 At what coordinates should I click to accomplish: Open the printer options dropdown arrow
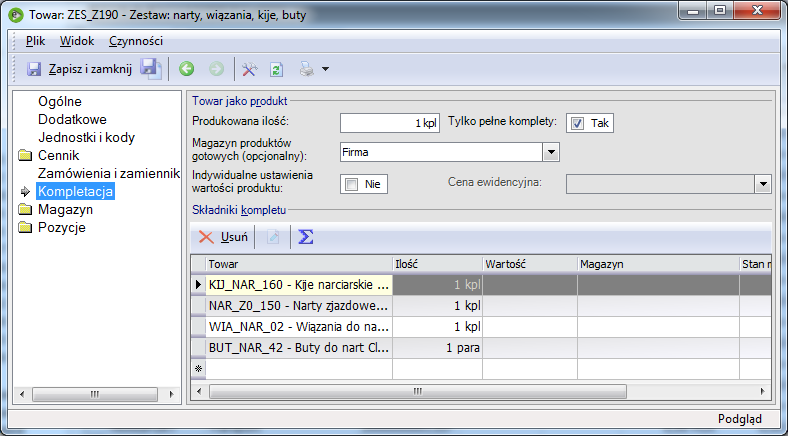point(326,69)
